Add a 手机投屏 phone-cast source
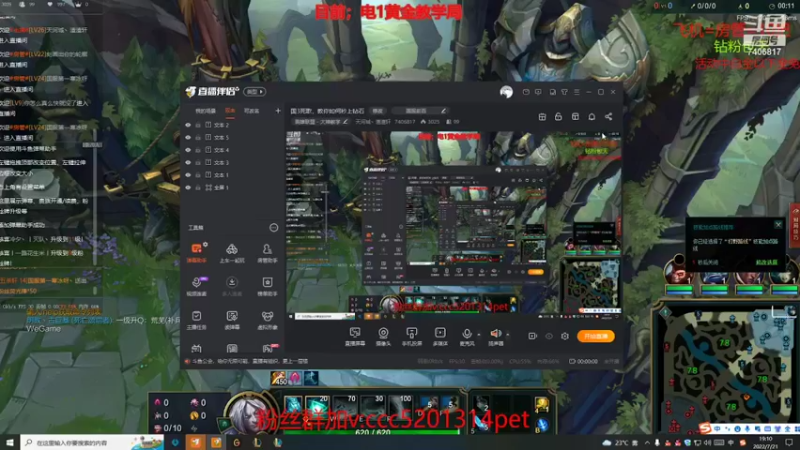800x450 pixels. point(411,337)
